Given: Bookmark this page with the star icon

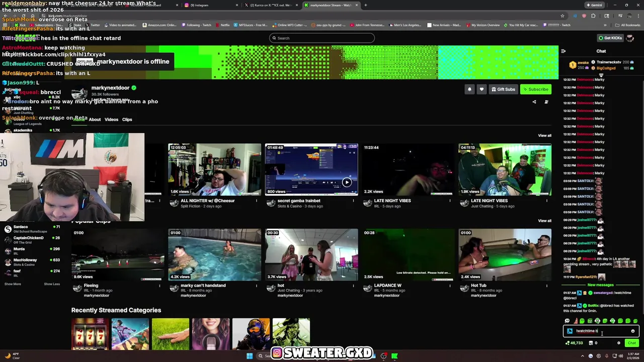Looking at the screenshot, I should pos(562,16).
